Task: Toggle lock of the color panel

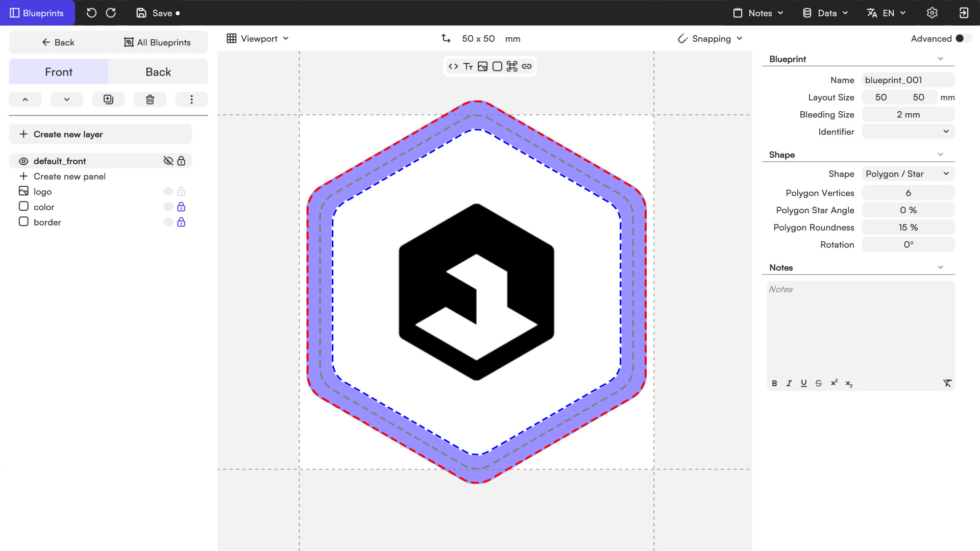Action: pos(181,207)
